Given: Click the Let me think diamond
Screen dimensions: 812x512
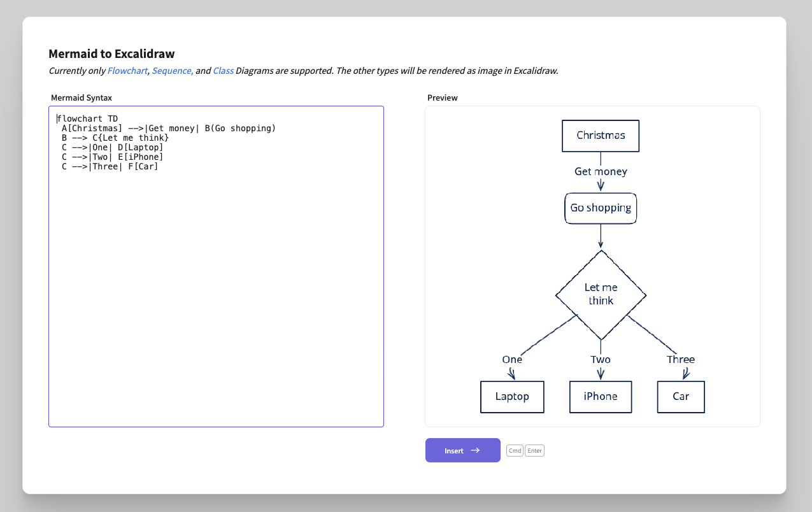Looking at the screenshot, I should click(x=601, y=294).
